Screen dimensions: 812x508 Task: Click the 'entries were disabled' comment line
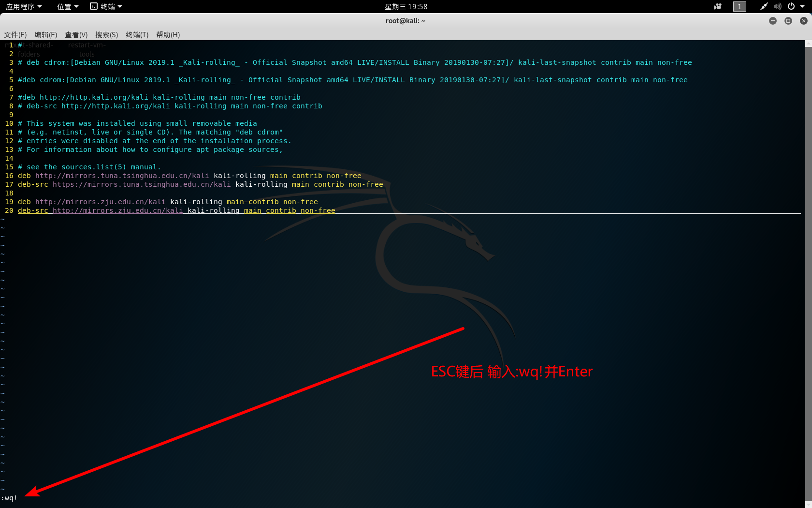pos(155,141)
